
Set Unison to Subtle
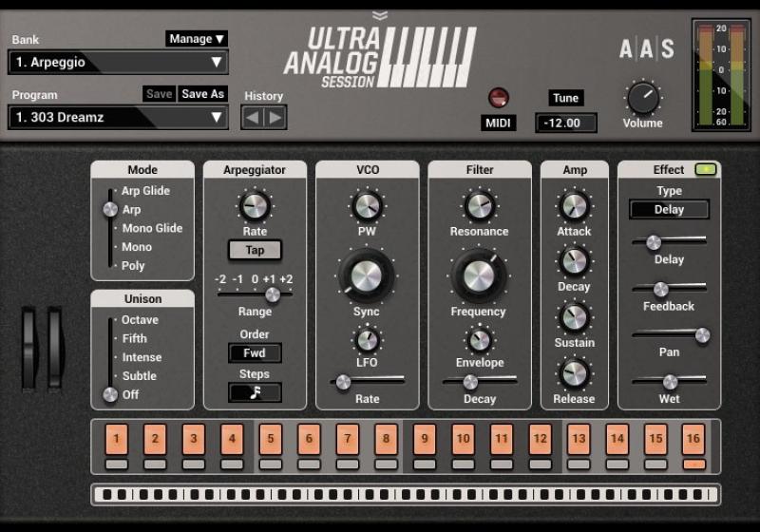pos(139,375)
